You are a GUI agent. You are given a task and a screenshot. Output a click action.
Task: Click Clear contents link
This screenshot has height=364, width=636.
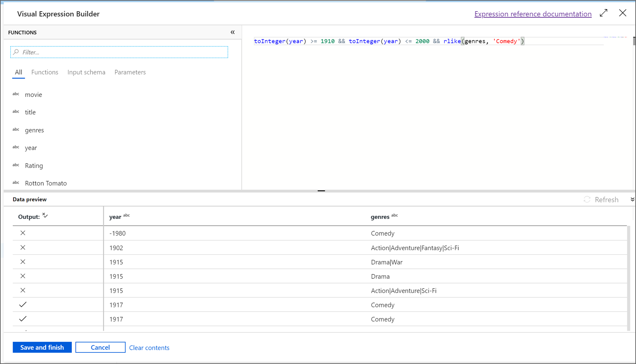click(x=149, y=348)
